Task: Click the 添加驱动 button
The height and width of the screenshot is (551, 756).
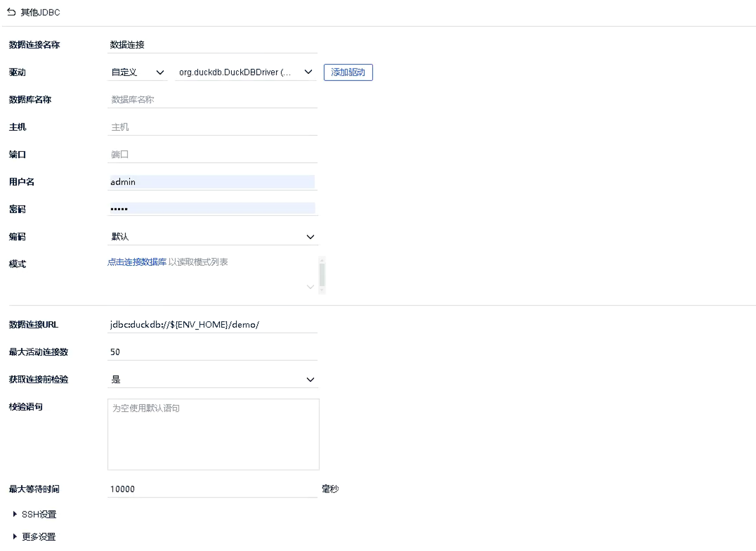Action: [348, 72]
